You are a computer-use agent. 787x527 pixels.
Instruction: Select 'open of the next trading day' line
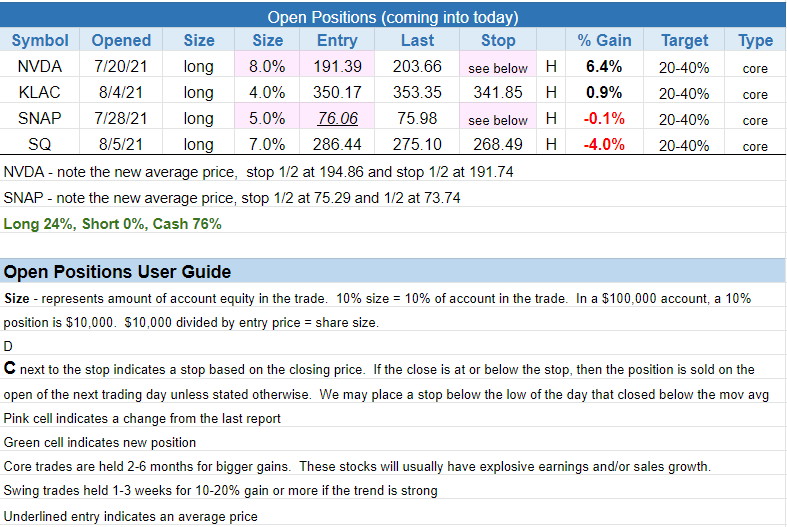coord(386,394)
